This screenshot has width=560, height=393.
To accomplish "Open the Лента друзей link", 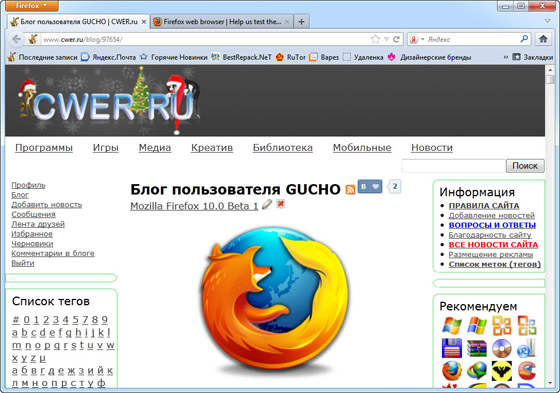I will [38, 224].
